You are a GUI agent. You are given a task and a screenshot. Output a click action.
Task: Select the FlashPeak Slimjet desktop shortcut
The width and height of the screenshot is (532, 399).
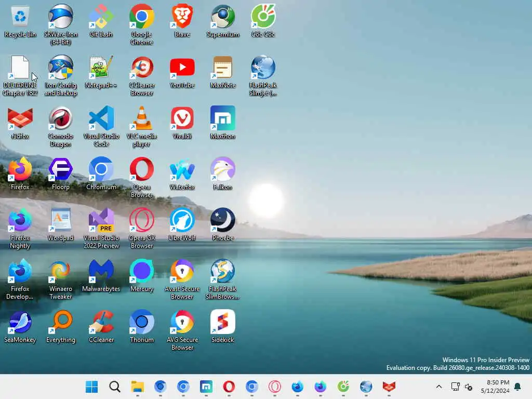point(263,76)
